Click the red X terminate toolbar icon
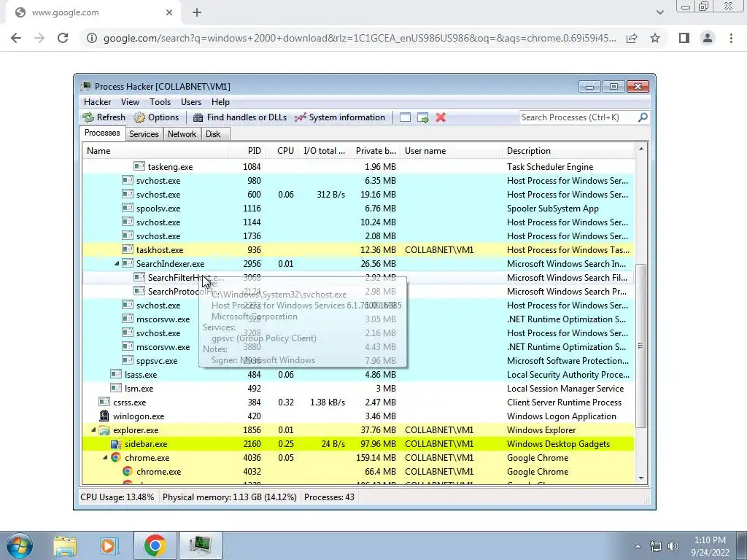The width and height of the screenshot is (747, 560). pos(441,117)
